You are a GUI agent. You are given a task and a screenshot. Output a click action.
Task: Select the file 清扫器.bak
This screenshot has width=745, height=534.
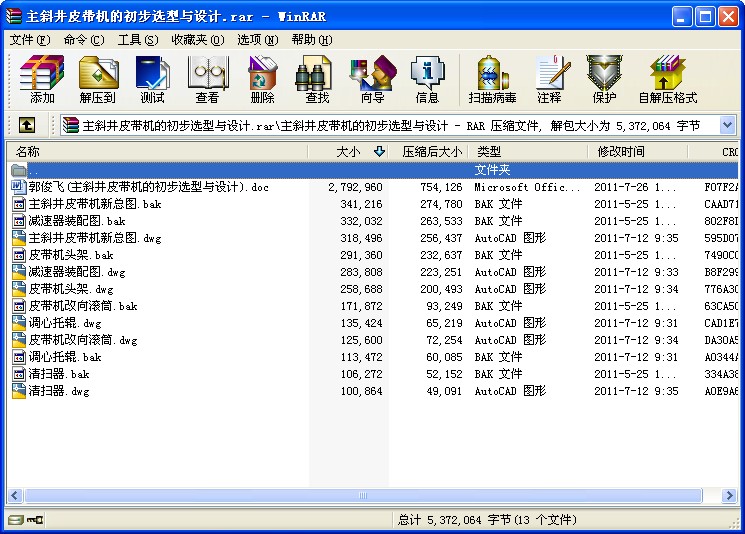(x=58, y=374)
